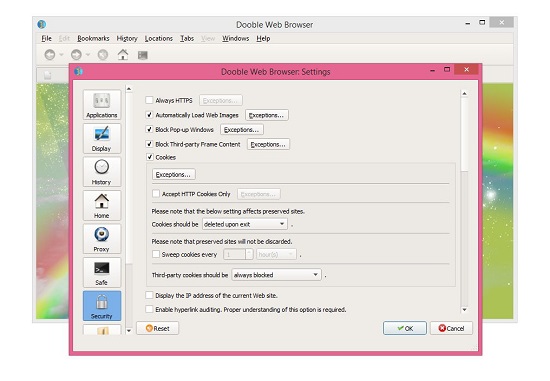Enable the Always HTTPS checkbox
Viewport: 550px width, 381px height.
pos(149,100)
